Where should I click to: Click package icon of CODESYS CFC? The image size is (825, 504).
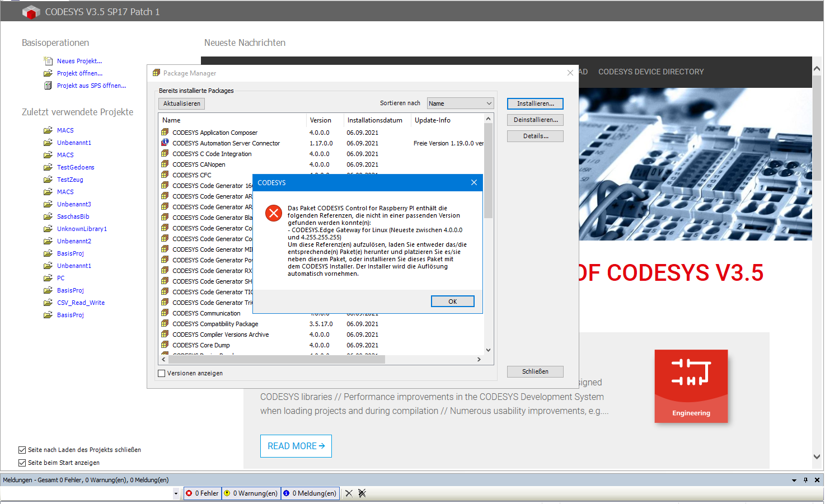coord(165,175)
